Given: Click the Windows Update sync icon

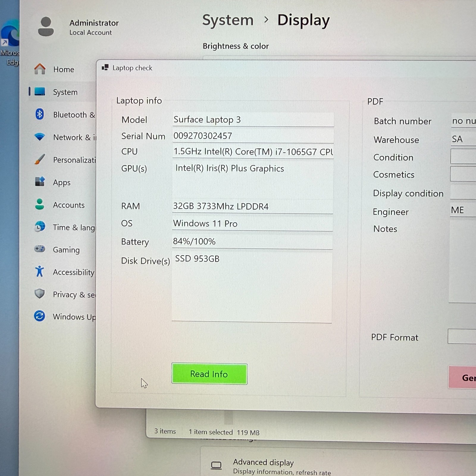Looking at the screenshot, I should click(x=40, y=316).
